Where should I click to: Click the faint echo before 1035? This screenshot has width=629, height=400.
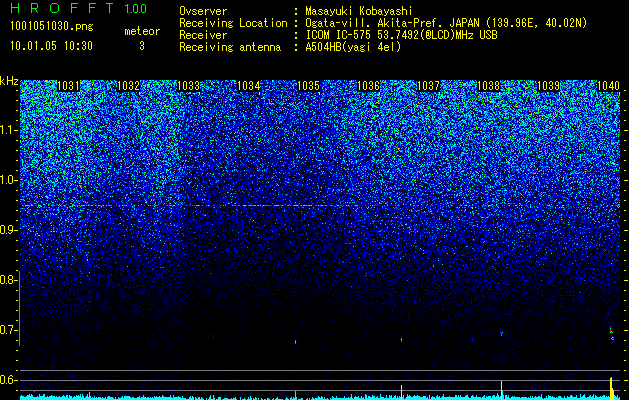[296, 342]
